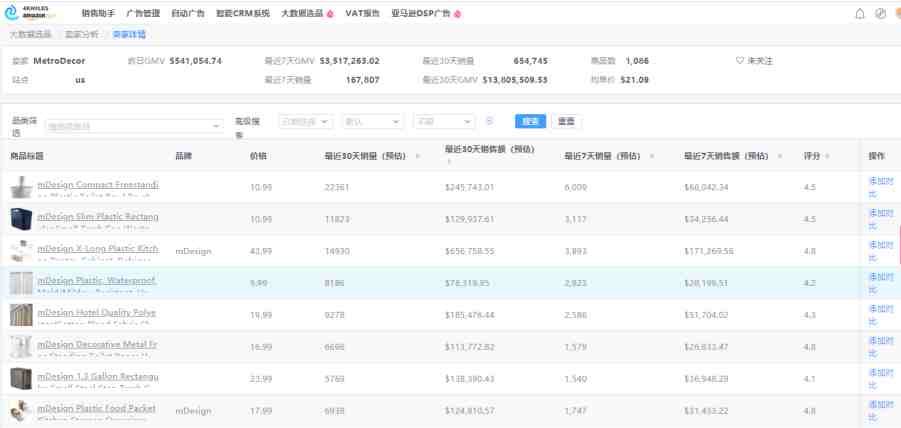The image size is (901, 428).
Task: Select the 167,807 7-day sales value
Action: [362, 80]
